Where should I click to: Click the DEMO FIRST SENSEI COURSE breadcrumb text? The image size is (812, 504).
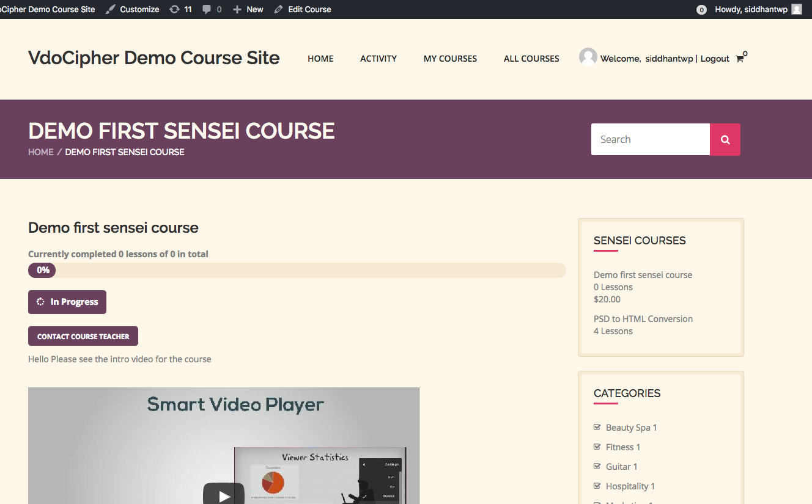pos(125,152)
